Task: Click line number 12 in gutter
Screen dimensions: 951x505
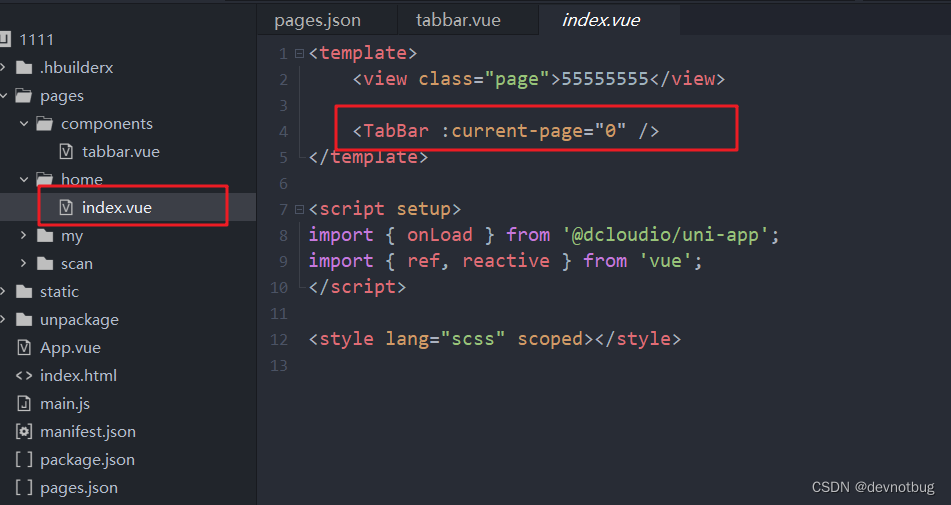Action: [279, 339]
